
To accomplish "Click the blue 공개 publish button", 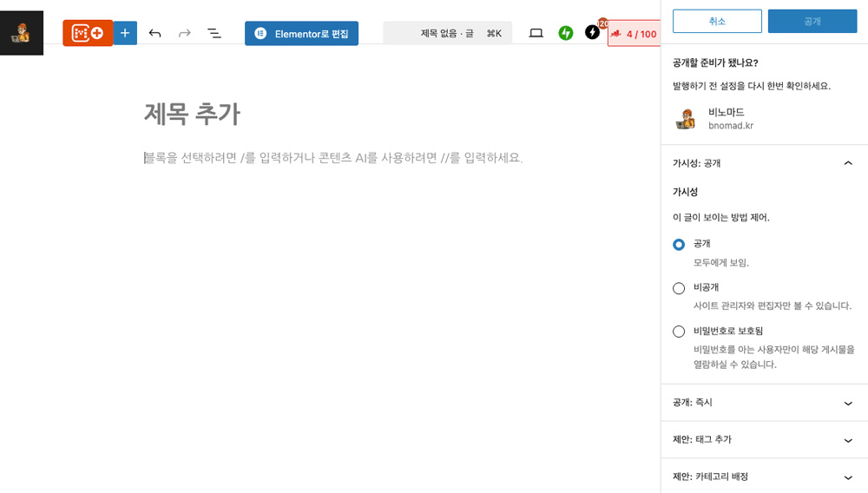I will (x=812, y=21).
